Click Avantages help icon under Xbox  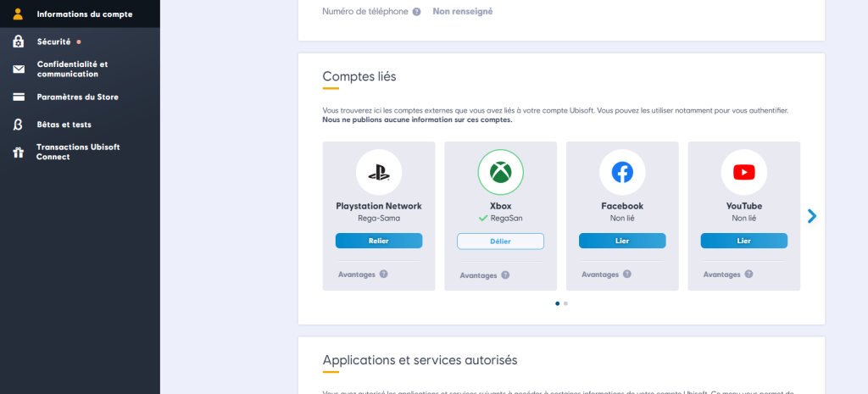click(x=505, y=275)
